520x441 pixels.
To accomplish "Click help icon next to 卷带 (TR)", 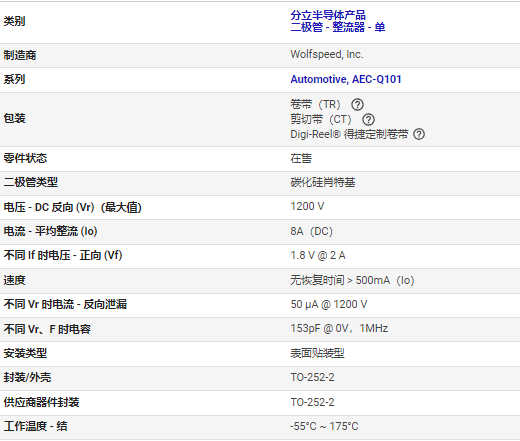I will click(357, 105).
